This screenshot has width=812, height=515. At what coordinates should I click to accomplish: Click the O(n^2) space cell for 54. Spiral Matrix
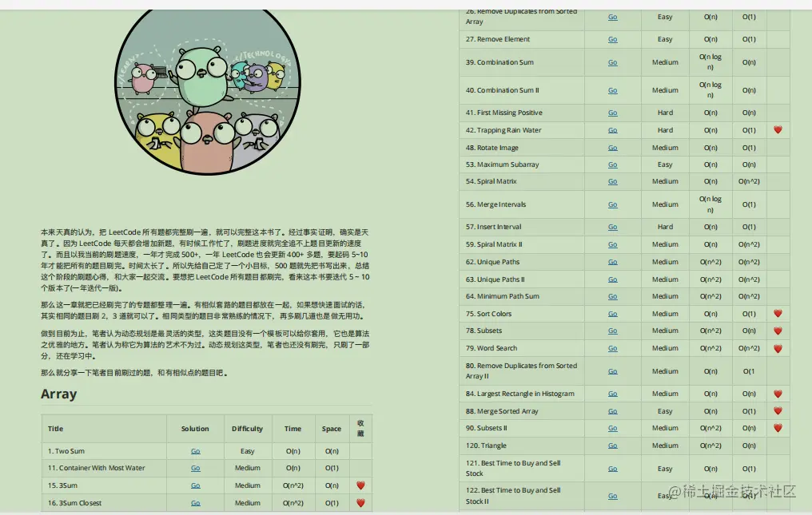pos(749,182)
